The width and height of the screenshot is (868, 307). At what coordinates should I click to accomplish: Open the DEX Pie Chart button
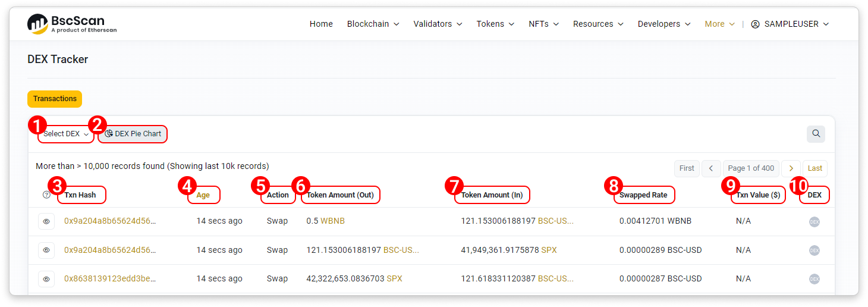point(133,134)
